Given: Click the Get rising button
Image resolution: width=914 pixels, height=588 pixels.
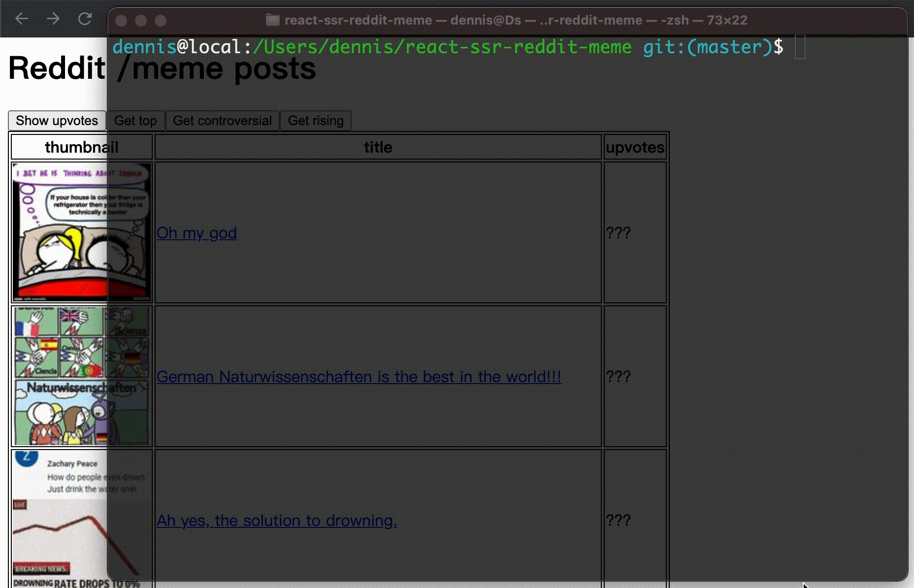Looking at the screenshot, I should (x=316, y=121).
